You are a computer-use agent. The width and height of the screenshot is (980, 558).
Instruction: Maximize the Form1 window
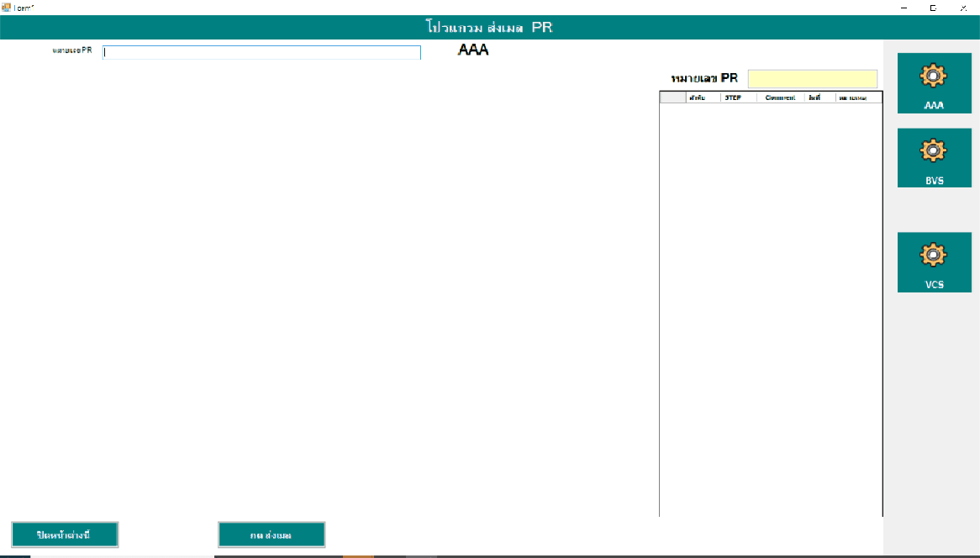tap(933, 7)
